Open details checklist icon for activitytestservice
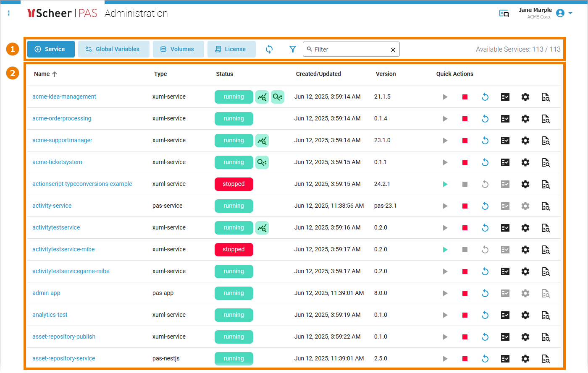This screenshot has height=373, width=588. 505,228
